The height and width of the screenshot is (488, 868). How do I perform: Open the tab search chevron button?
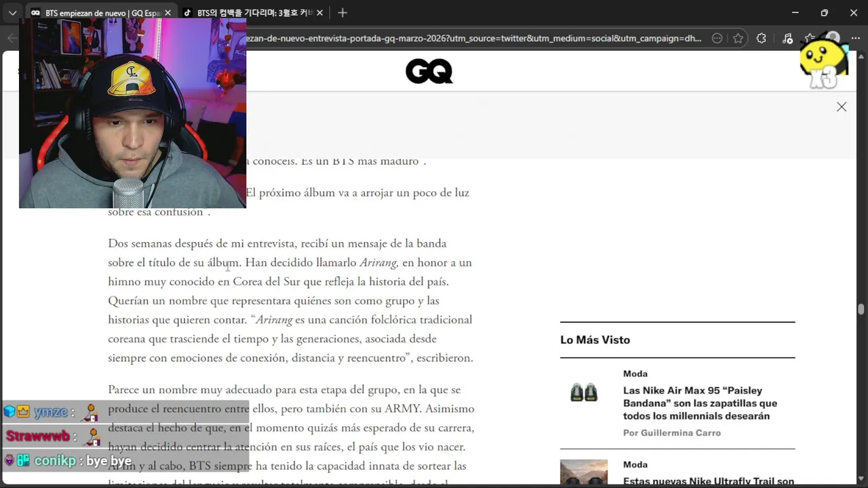click(x=12, y=13)
